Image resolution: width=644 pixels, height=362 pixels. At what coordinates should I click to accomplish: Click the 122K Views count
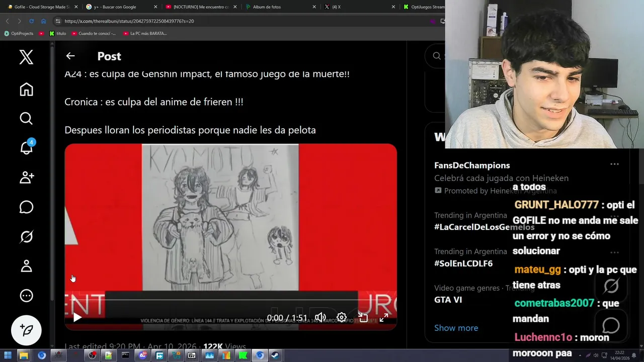pyautogui.click(x=224, y=346)
